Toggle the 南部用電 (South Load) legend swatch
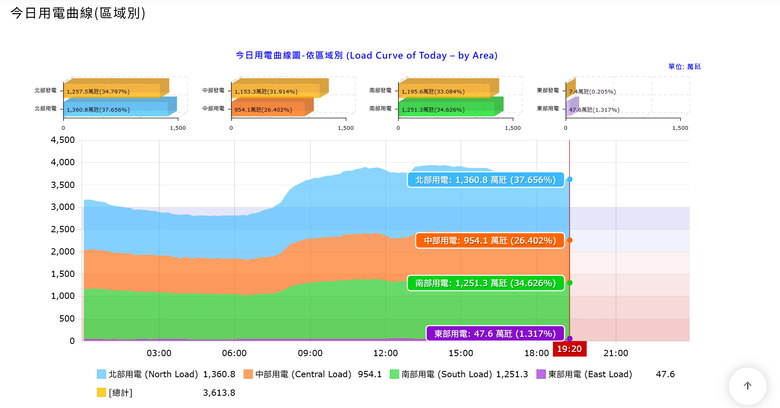780x408 pixels. click(394, 374)
